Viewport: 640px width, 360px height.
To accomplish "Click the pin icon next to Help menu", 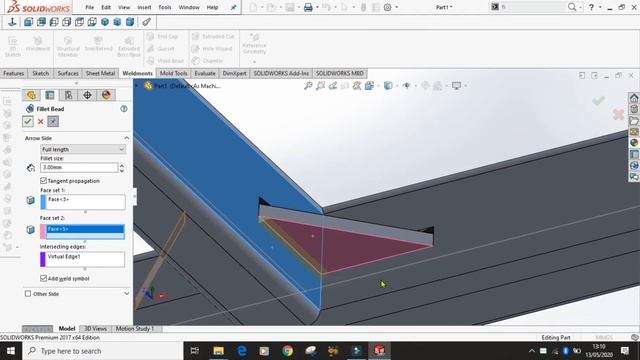I will tap(233, 7).
